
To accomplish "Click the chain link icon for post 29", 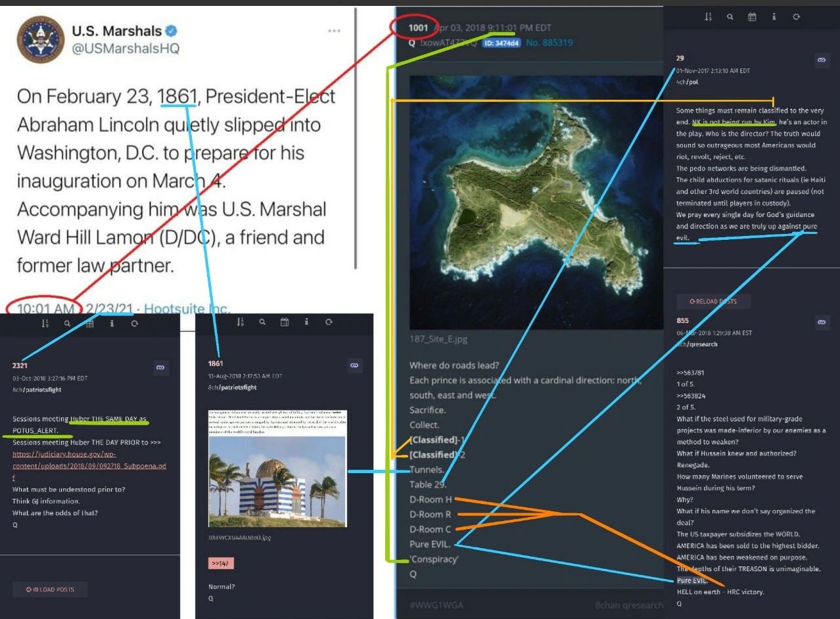I will (821, 60).
